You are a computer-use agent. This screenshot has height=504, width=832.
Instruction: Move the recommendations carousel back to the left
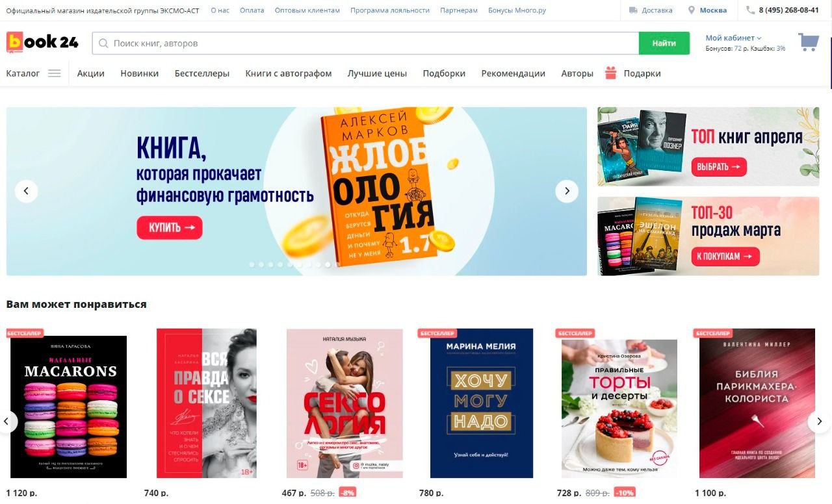click(x=6, y=422)
